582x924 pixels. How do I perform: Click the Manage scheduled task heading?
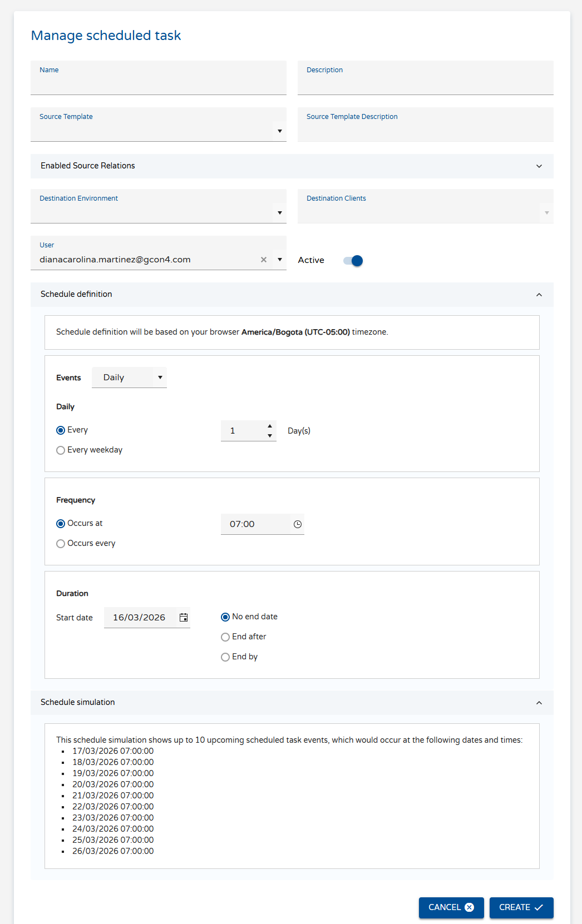tap(106, 36)
